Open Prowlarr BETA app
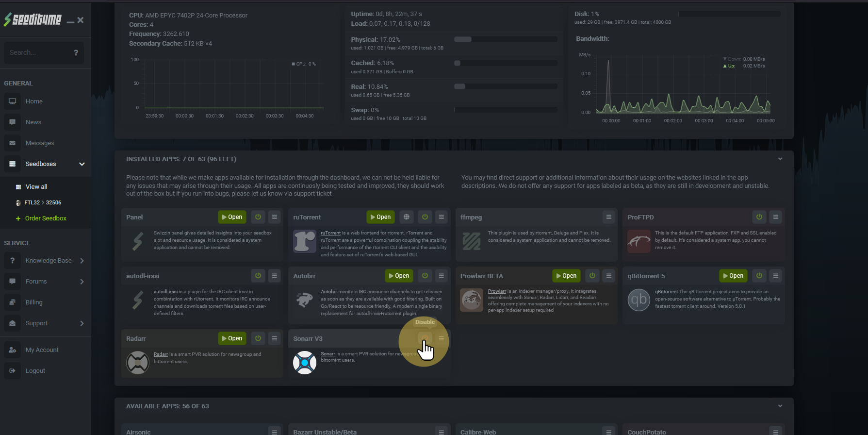The height and width of the screenshot is (435, 868). tap(566, 276)
